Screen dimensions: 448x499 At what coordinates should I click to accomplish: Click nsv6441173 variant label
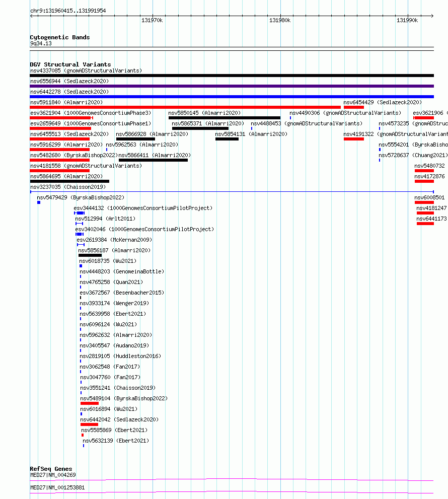[431, 219]
